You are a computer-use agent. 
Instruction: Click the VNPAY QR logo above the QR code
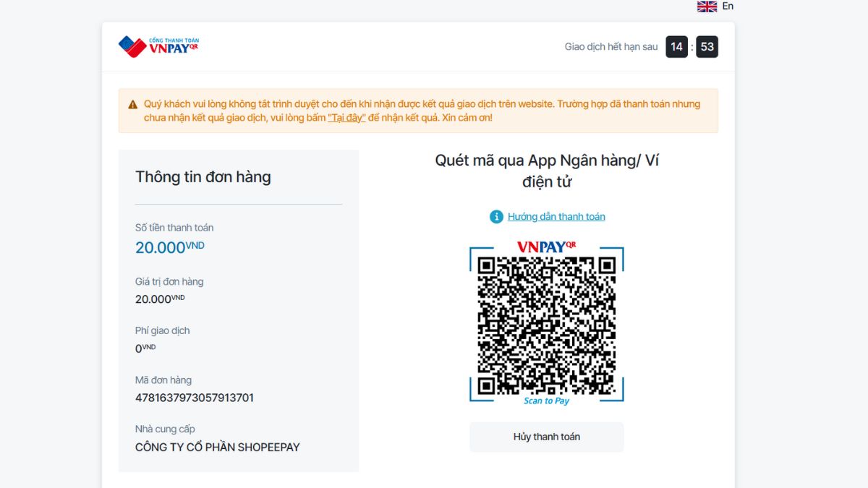pos(547,247)
